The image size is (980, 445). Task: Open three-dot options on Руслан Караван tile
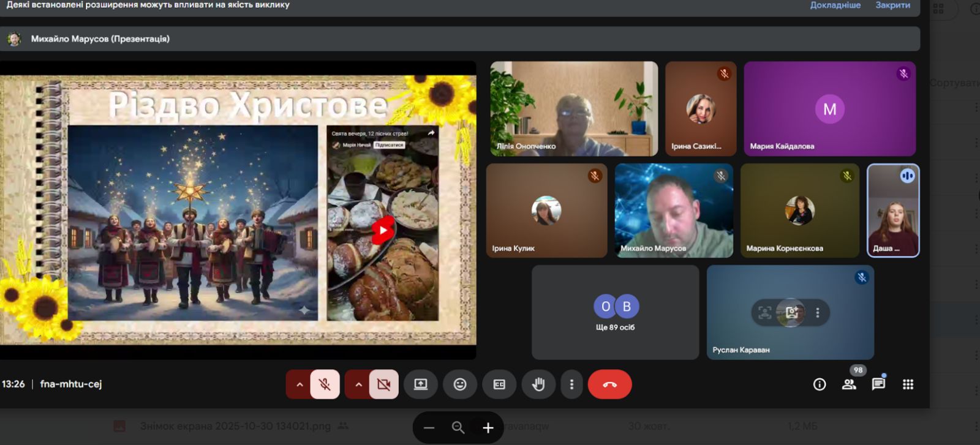pyautogui.click(x=818, y=313)
